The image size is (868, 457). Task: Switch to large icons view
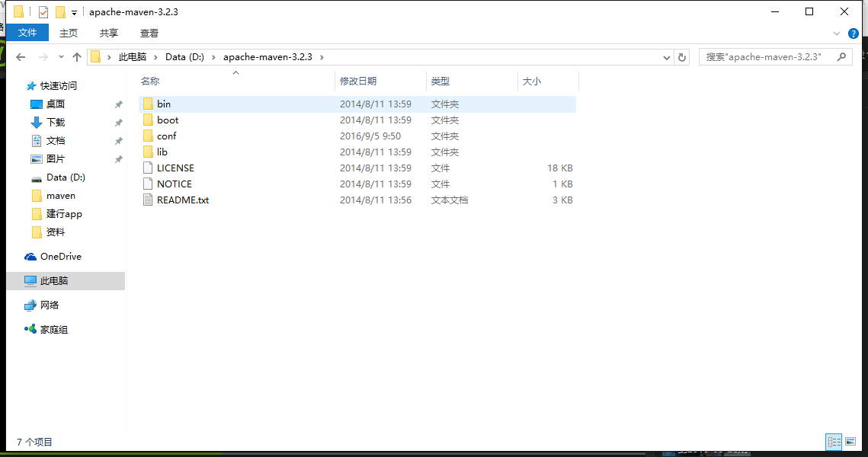[851, 442]
